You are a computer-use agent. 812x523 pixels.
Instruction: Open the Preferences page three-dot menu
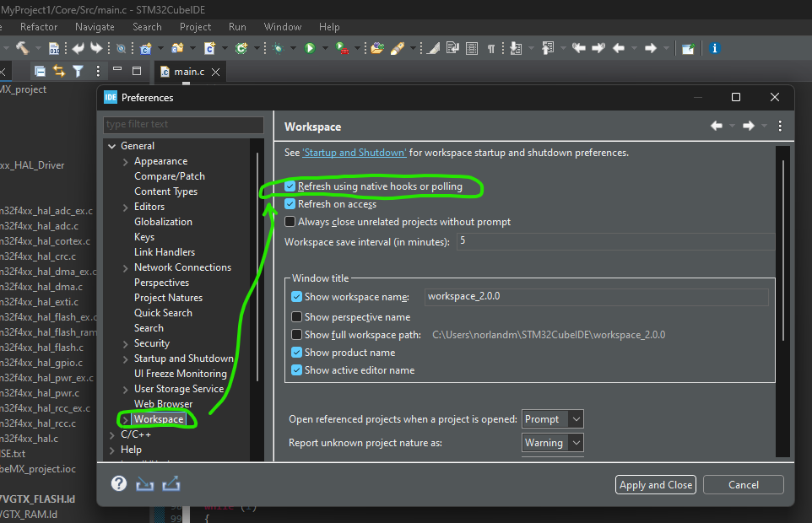tap(780, 126)
